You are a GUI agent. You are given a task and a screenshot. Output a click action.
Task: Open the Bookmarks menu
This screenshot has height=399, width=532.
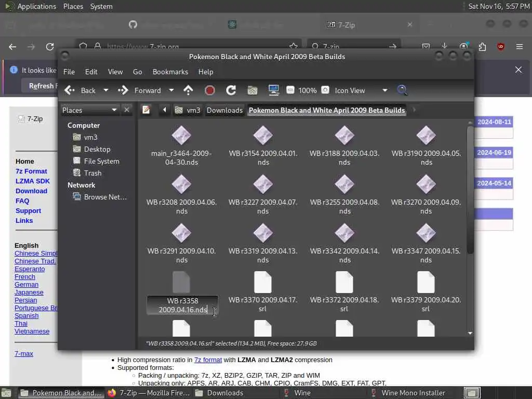pyautogui.click(x=170, y=72)
